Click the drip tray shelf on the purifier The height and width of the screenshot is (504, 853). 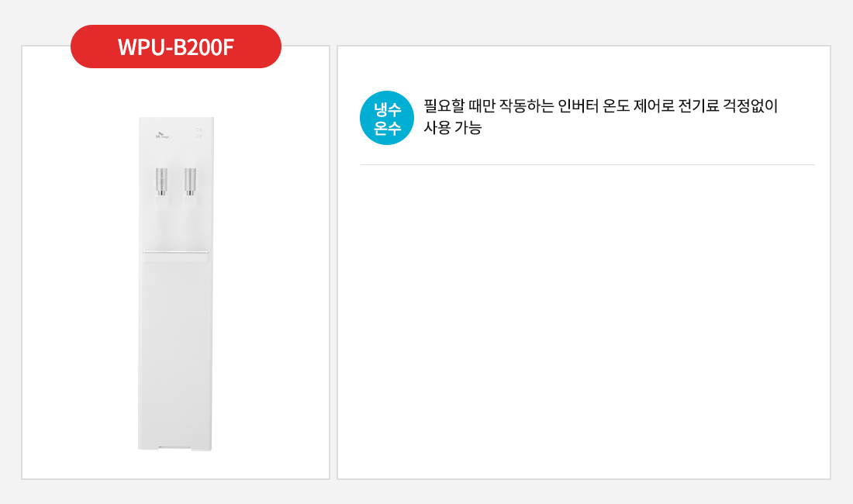point(176,252)
